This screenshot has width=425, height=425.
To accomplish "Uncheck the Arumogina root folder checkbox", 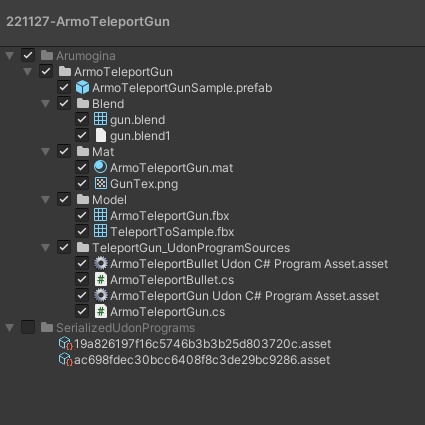I will [28, 55].
